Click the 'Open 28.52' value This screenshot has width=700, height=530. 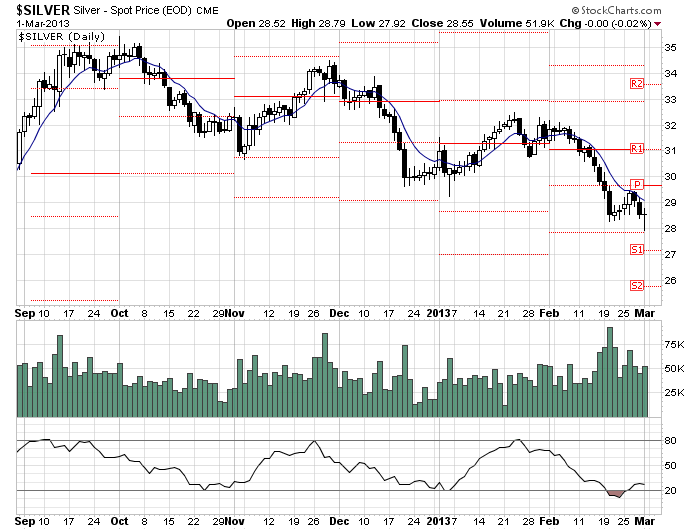click(x=256, y=23)
